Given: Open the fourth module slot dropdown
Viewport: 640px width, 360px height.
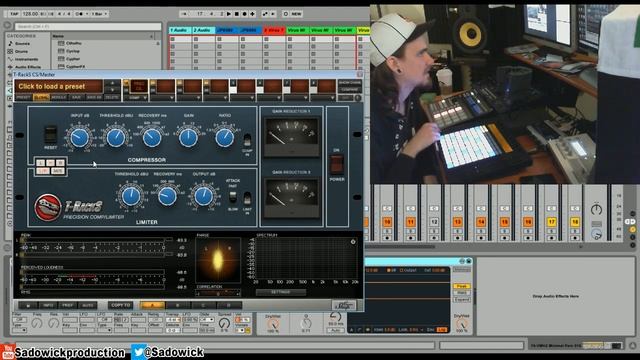Looking at the screenshot, I should pos(216,98).
